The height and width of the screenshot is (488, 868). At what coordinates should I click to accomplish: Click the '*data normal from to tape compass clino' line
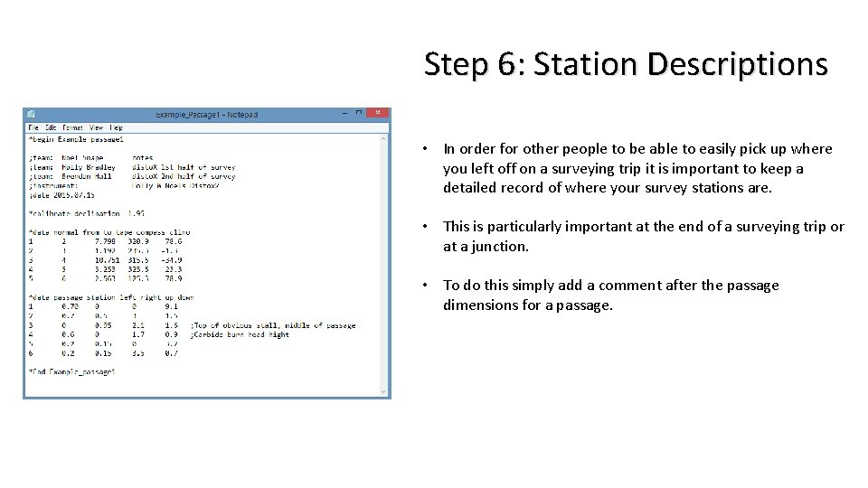109,232
